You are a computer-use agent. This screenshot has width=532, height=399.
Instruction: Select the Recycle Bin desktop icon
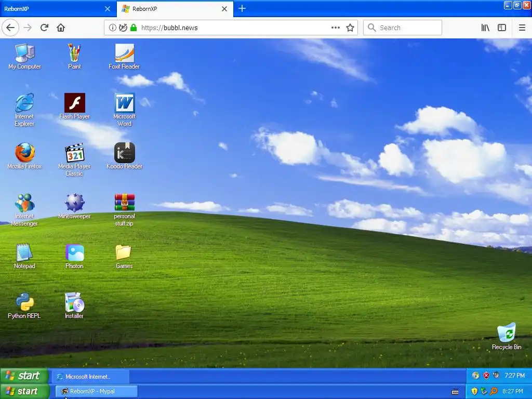point(507,337)
